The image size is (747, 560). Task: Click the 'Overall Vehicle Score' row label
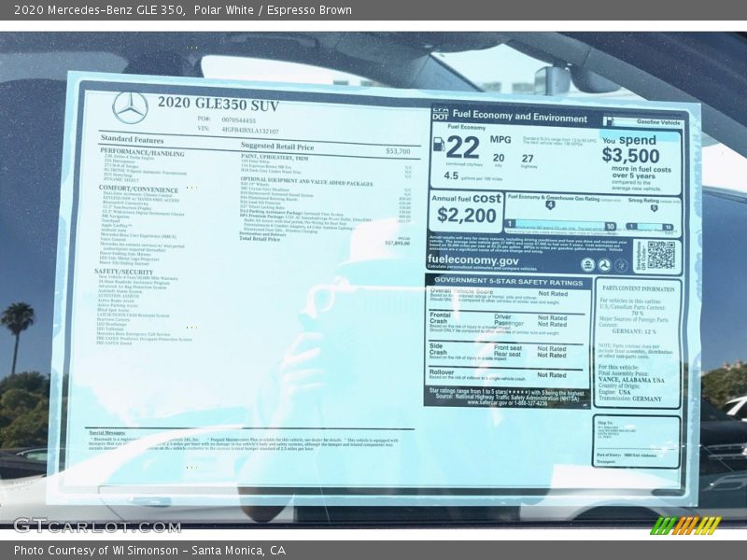click(x=461, y=291)
